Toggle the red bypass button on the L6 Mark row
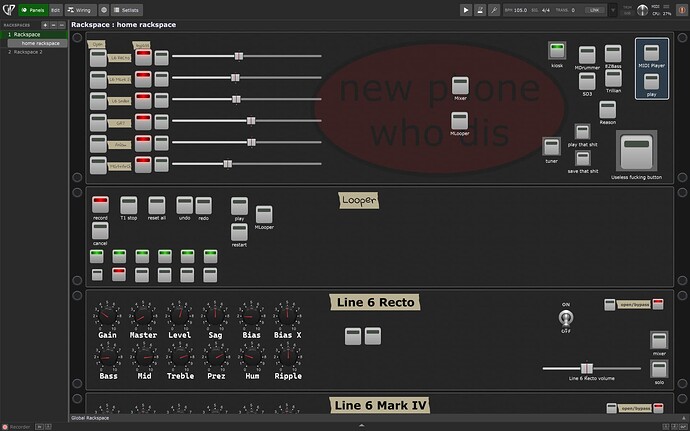This screenshot has height=431, width=690. point(143,79)
